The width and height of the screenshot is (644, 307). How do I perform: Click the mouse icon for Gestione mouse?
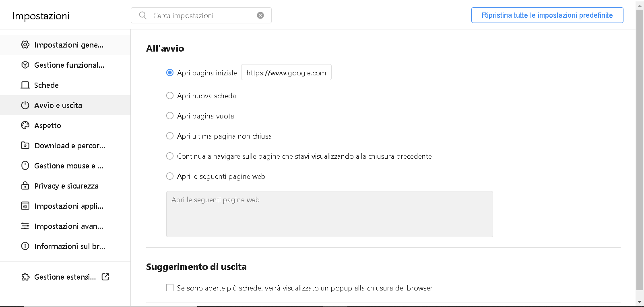click(25, 166)
